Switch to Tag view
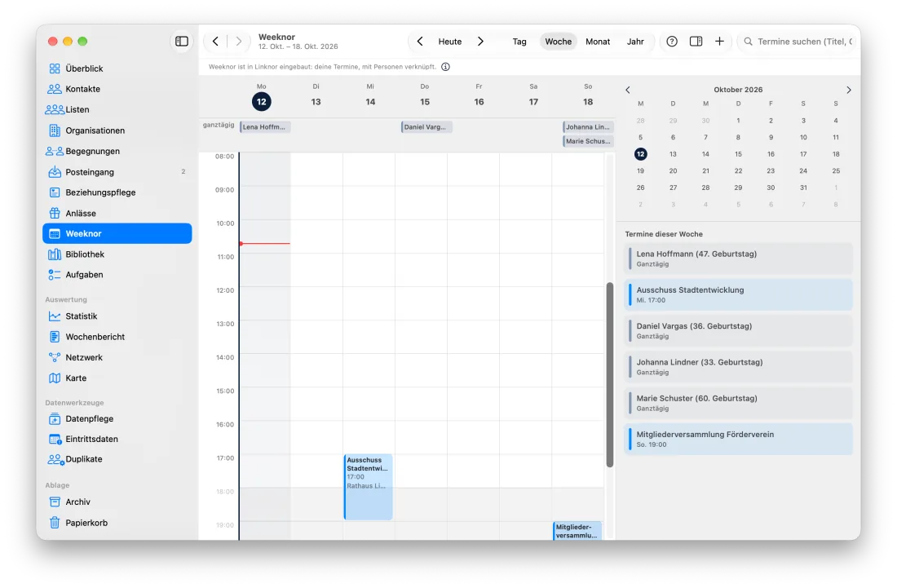 point(519,41)
